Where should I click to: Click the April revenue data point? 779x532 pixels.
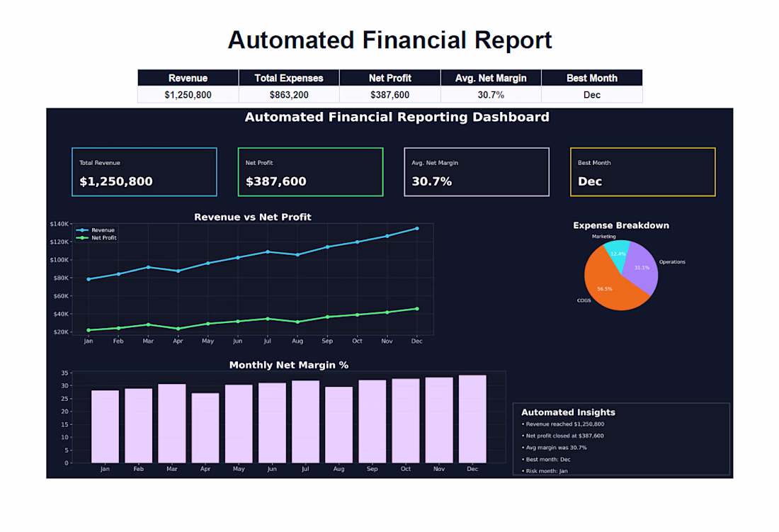click(x=178, y=271)
